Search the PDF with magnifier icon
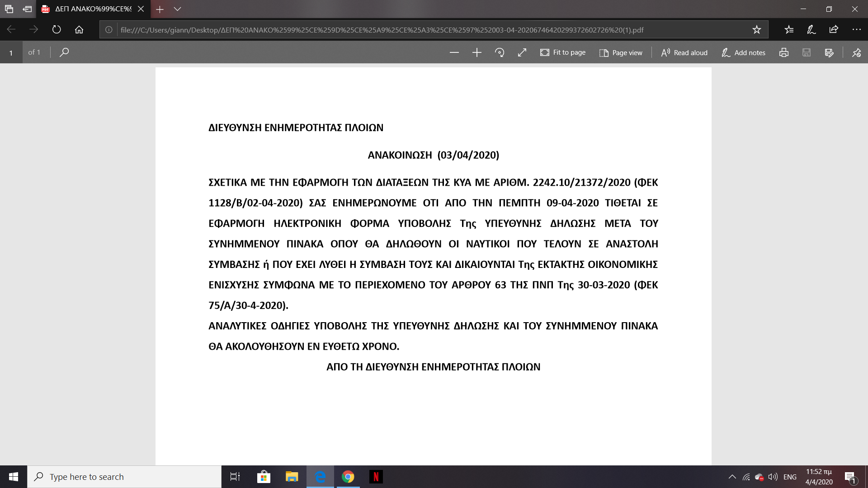This screenshot has width=868, height=488. click(64, 52)
